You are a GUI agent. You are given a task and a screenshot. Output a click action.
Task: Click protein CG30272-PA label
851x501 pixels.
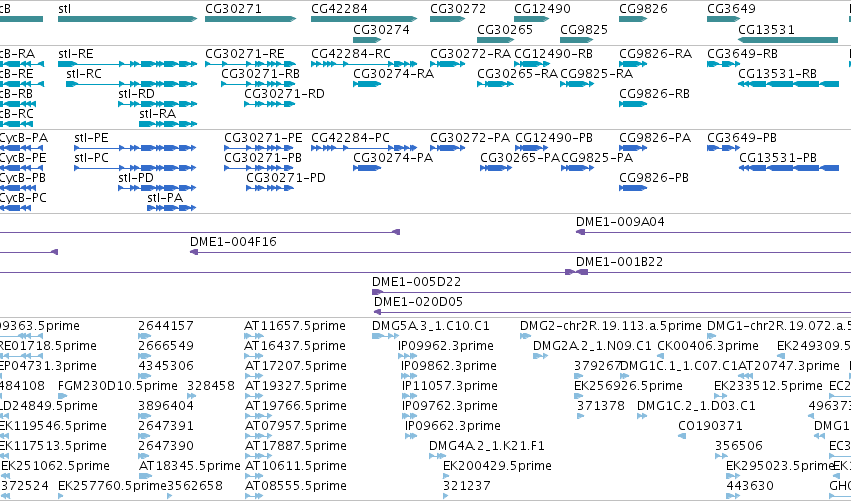[x=470, y=138]
